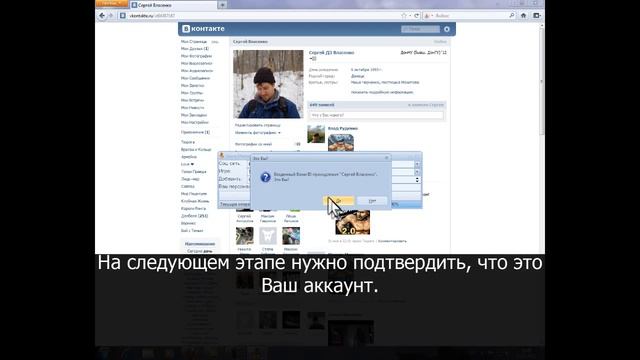The height and width of the screenshot is (360, 640).
Task: Click the 2.0 fighter image on the wall
Action: (x=353, y=223)
